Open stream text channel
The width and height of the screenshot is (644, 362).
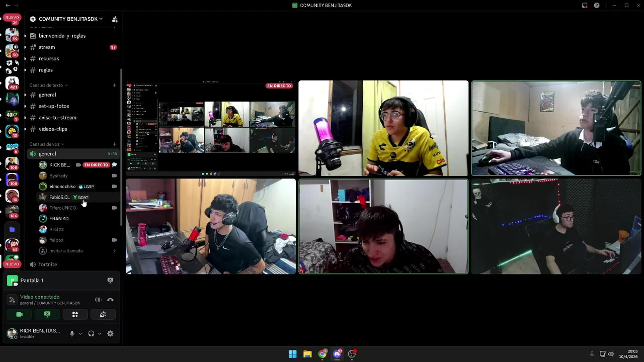coord(72,47)
